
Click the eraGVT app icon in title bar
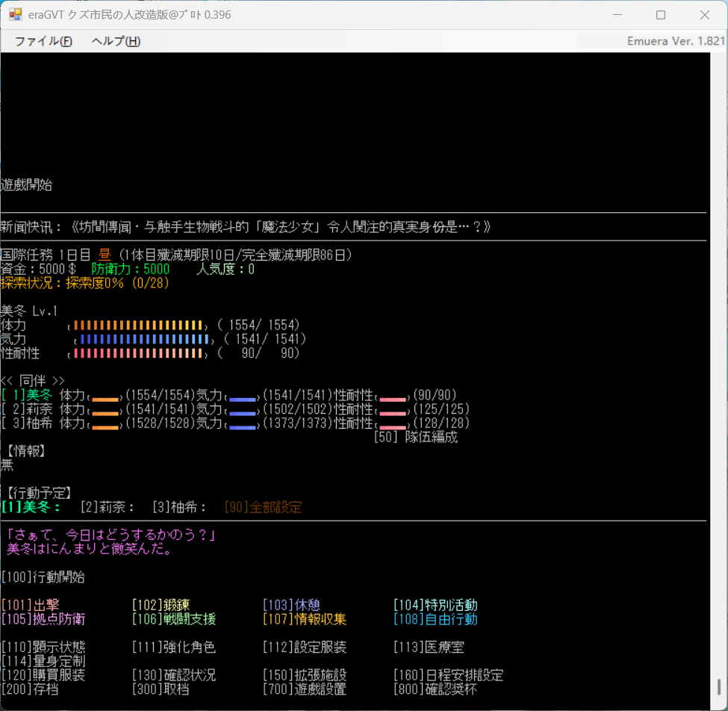point(16,14)
